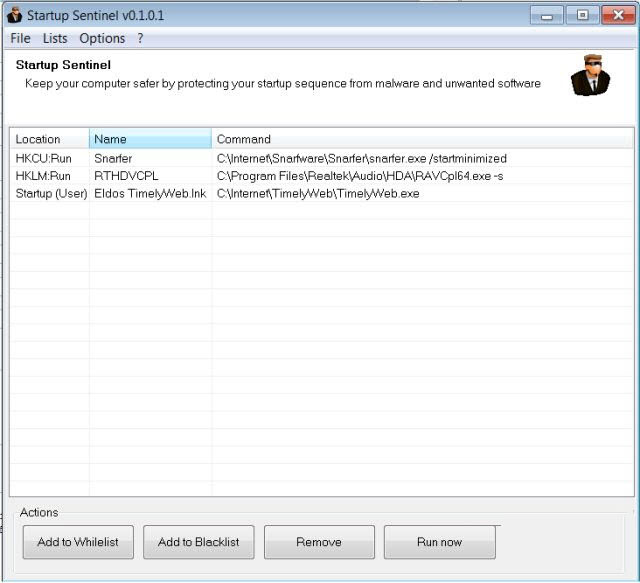Click the sentinel agent logo in header
The width and height of the screenshot is (640, 583).
590,75
